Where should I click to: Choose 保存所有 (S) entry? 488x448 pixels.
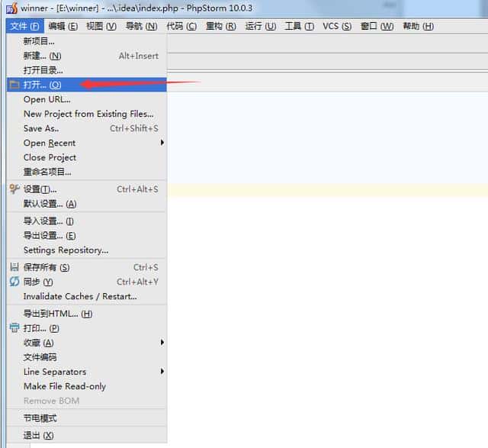coord(86,267)
